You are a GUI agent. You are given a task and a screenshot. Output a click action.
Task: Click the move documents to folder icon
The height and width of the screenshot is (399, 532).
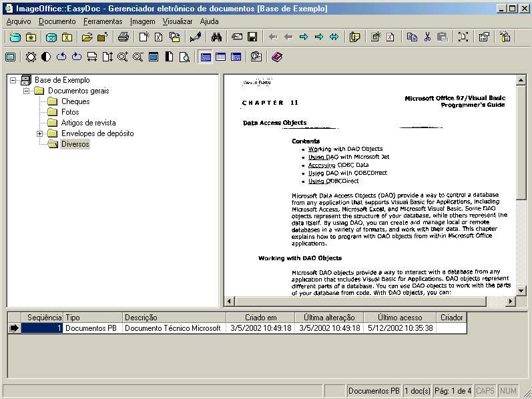point(175,37)
